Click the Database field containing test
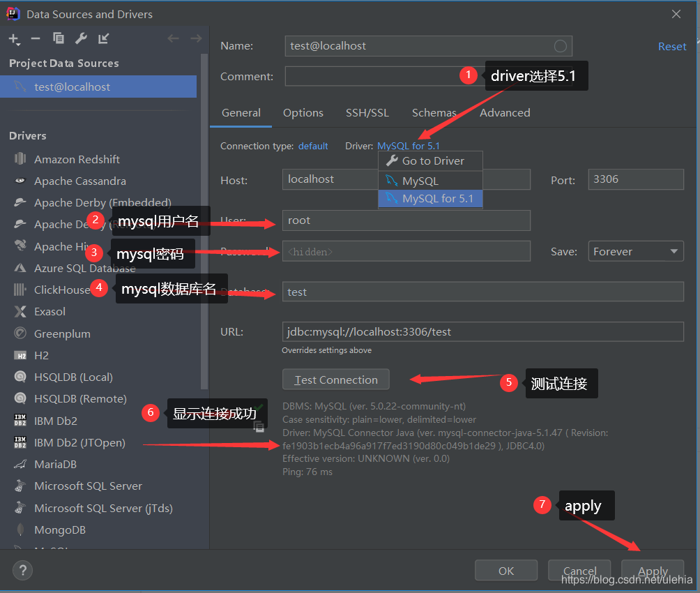Viewport: 700px width, 593px height. tap(483, 292)
